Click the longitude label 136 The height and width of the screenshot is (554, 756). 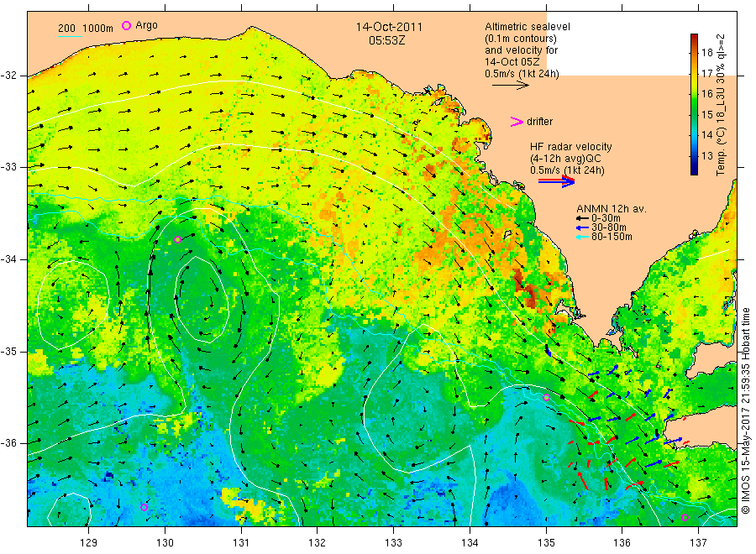point(622,543)
